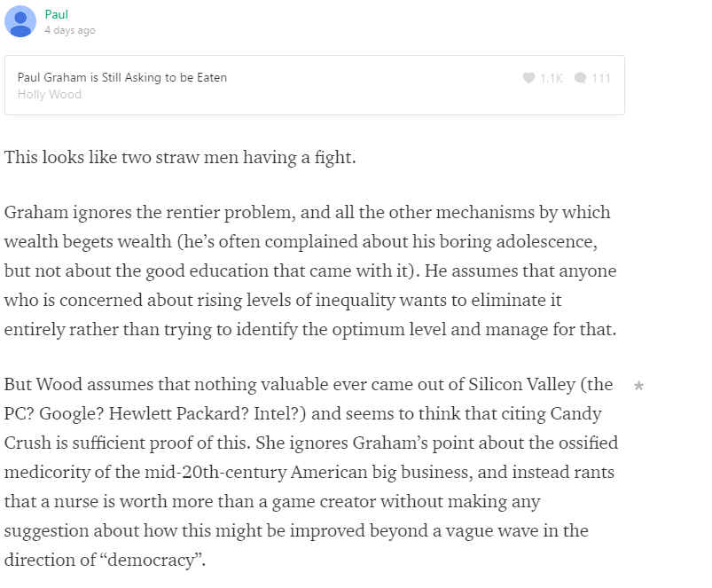This screenshot has height=588, width=712.
Task: Click the star icon beside the paragraph
Action: (x=638, y=386)
